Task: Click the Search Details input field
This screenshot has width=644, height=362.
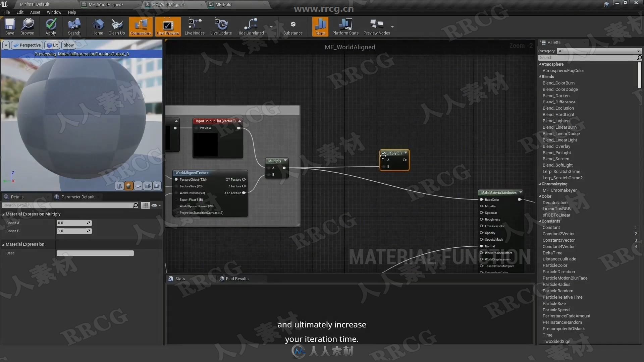Action: [70, 205]
